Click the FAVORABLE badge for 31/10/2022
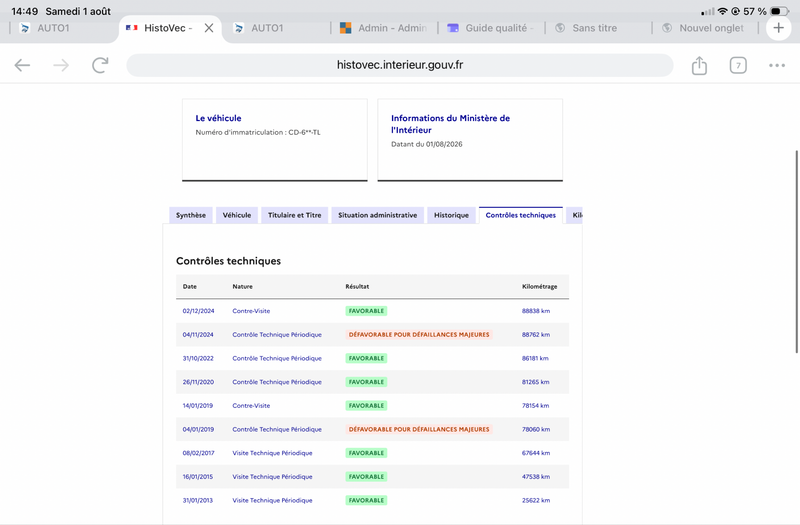The width and height of the screenshot is (800, 525). [366, 358]
